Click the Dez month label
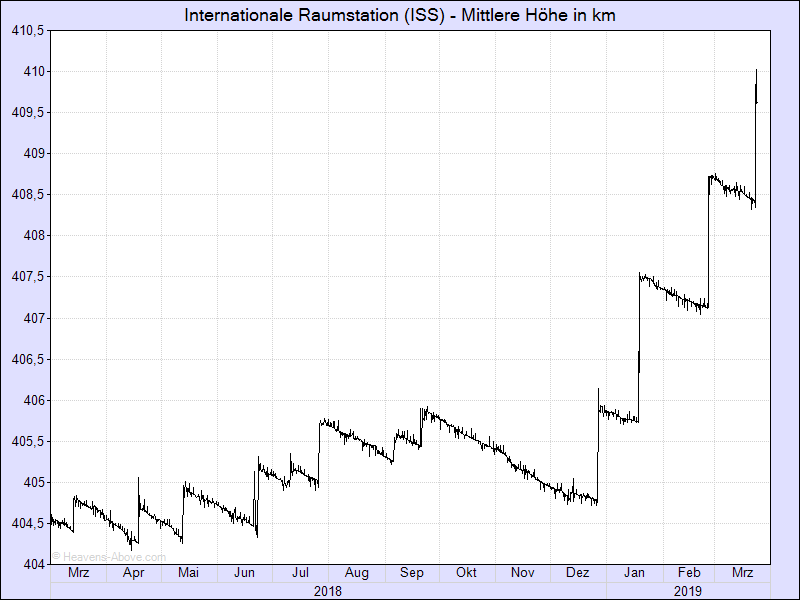The image size is (800, 600). pos(577,573)
